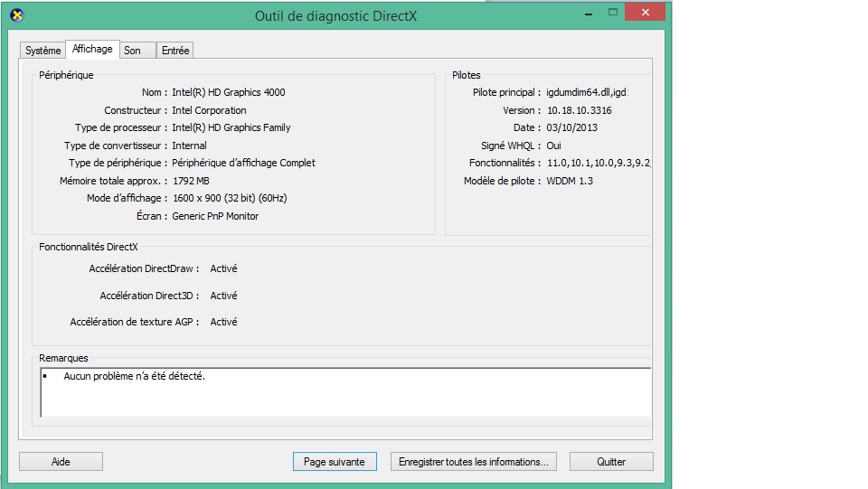868x489 pixels.
Task: Click the 'Intel Corporation' constructeur value
Action: click(209, 110)
